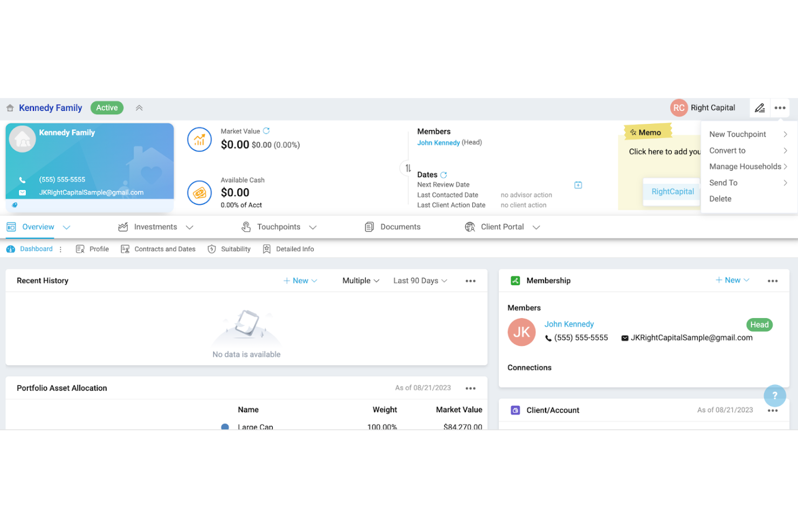Click the phone icon on the Kennedy card
This screenshot has height=532, width=798.
click(x=22, y=180)
